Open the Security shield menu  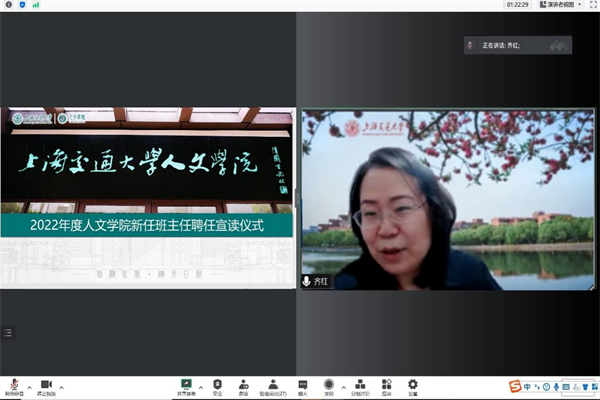pyautogui.click(x=217, y=387)
